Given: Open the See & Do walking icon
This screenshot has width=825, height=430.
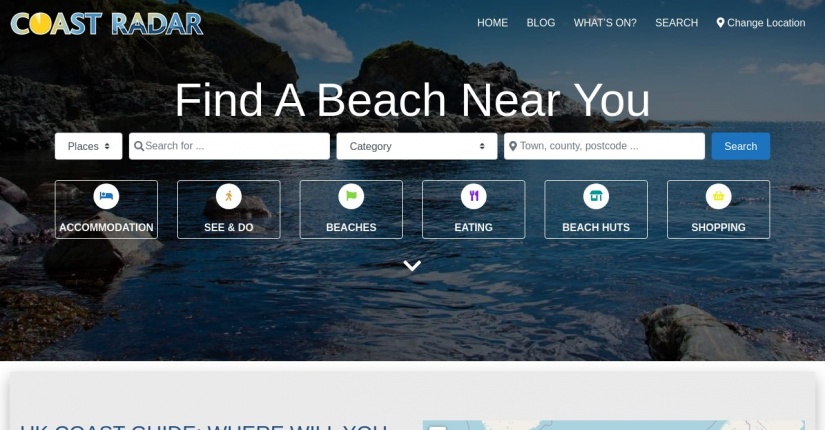Looking at the screenshot, I should click(229, 196).
